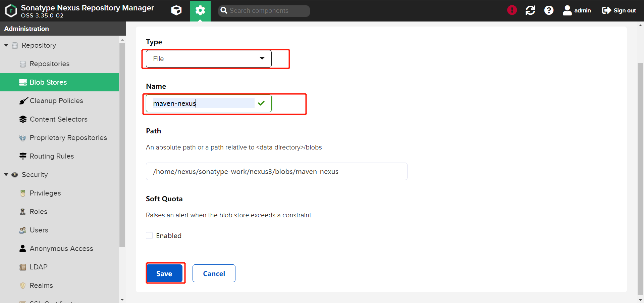Click the Security section icon
The height and width of the screenshot is (303, 644).
[x=15, y=175]
